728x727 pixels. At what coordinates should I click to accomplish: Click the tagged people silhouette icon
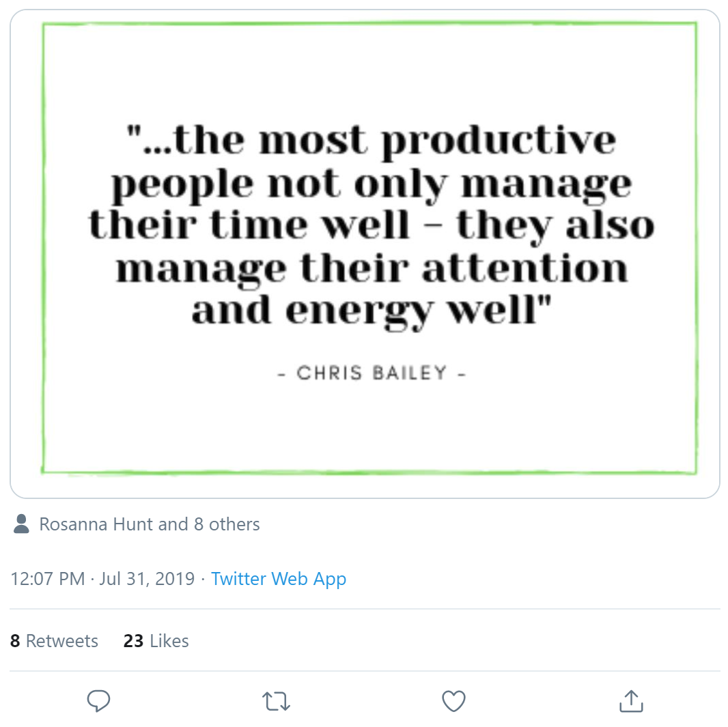click(x=21, y=524)
